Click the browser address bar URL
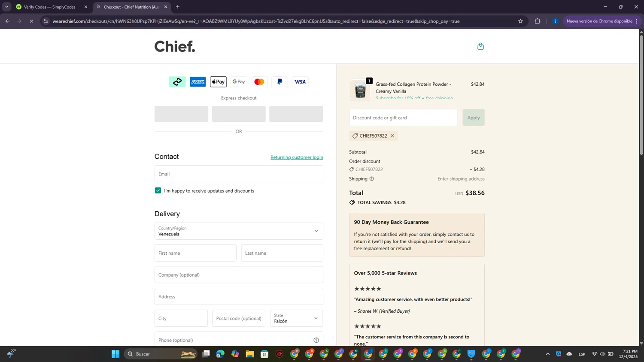This screenshot has width=644, height=362. click(256, 21)
